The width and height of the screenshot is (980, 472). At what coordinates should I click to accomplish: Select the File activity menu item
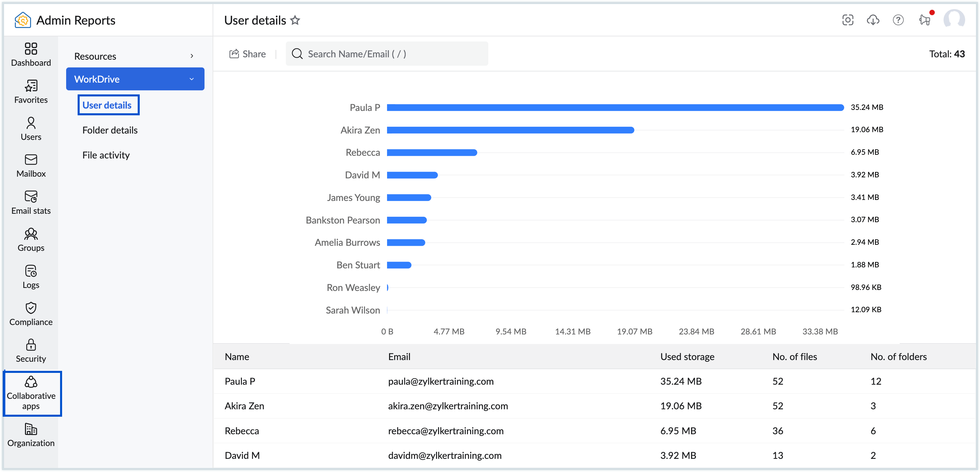coord(106,155)
